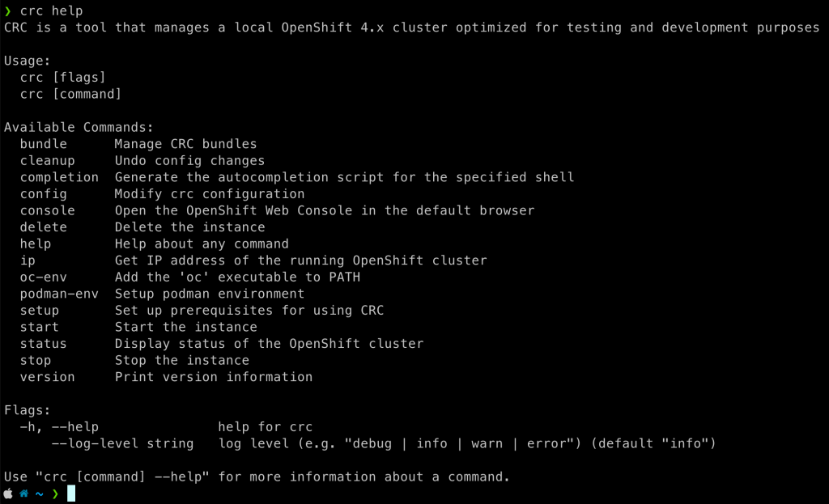
Task: Click the 'completion' command entry
Action: (x=59, y=177)
